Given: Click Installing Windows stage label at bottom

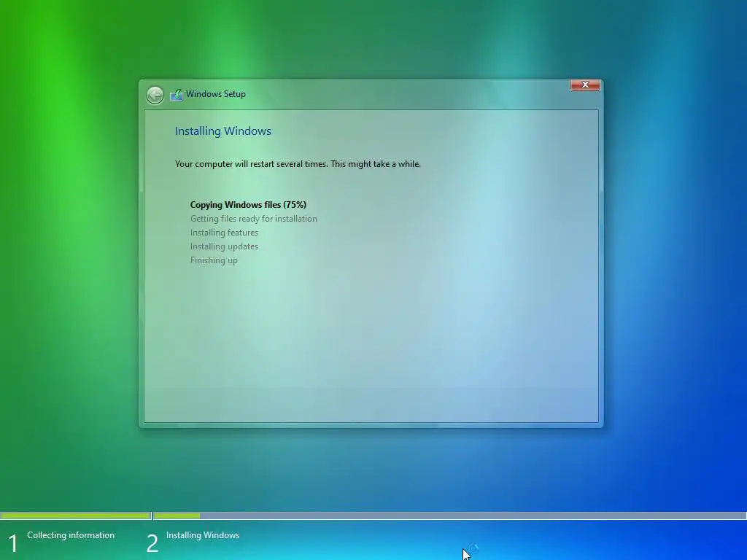Looking at the screenshot, I should 203,535.
